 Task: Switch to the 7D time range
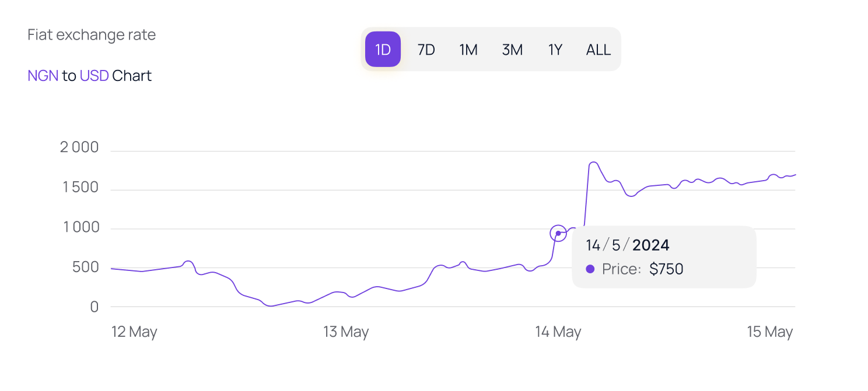(426, 50)
